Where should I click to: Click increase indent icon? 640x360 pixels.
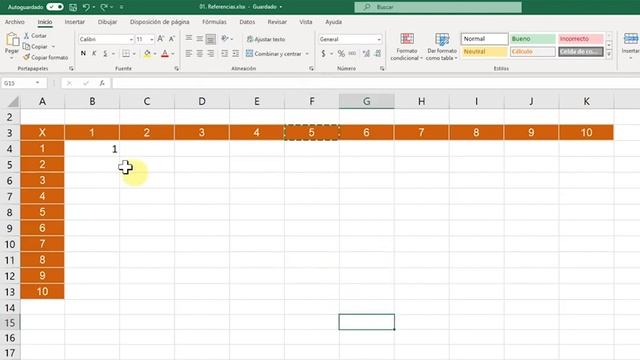coord(236,53)
